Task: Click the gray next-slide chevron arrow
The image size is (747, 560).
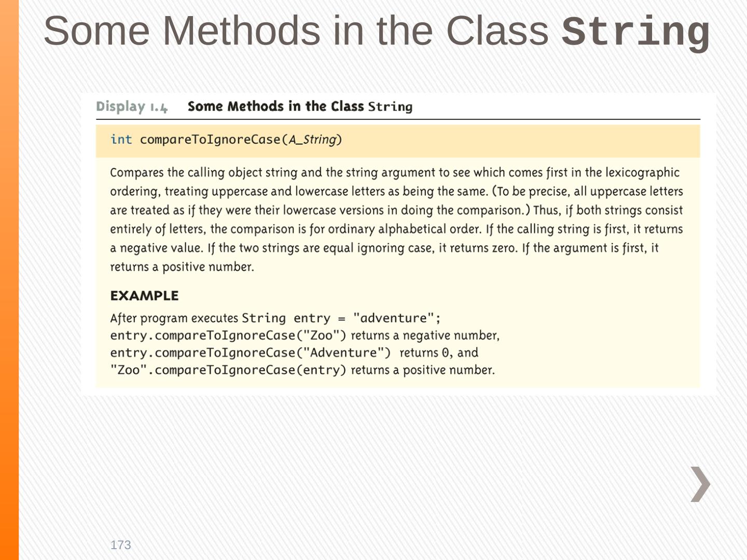Action: point(700,484)
